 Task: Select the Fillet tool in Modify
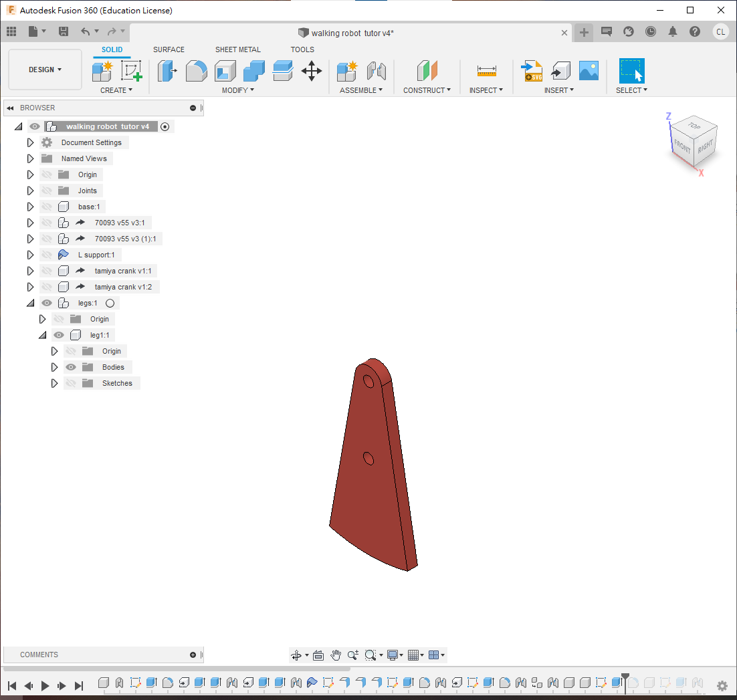coord(196,70)
